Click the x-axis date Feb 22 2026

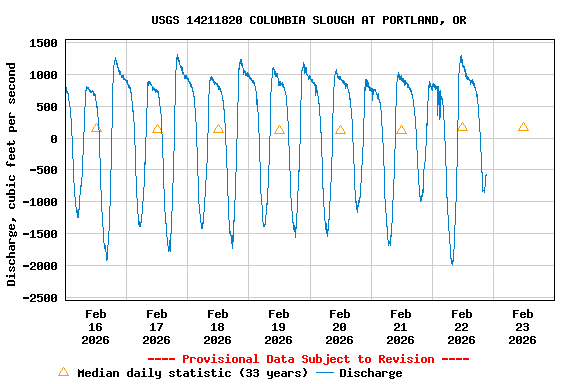click(x=461, y=327)
